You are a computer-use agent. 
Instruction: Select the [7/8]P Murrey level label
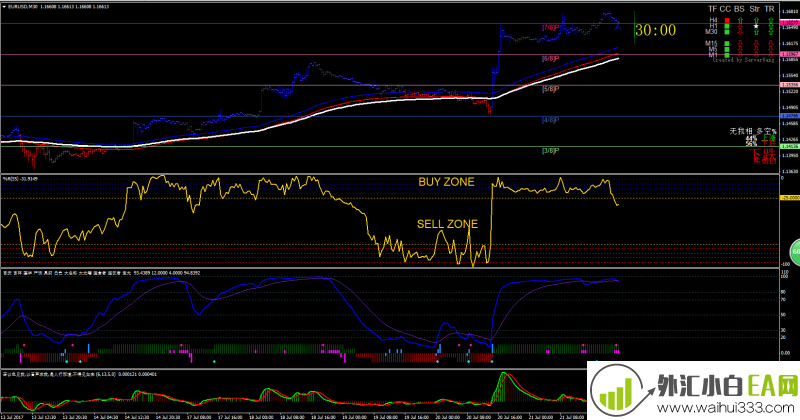click(x=551, y=28)
